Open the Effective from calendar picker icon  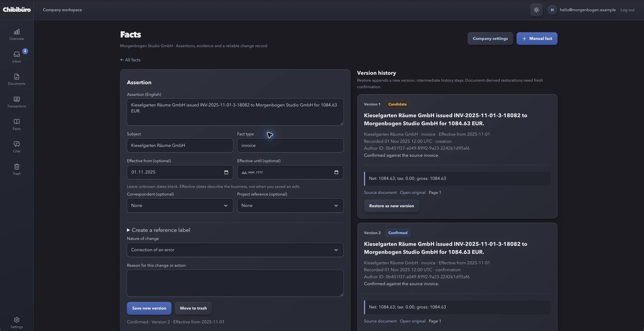pyautogui.click(x=226, y=172)
